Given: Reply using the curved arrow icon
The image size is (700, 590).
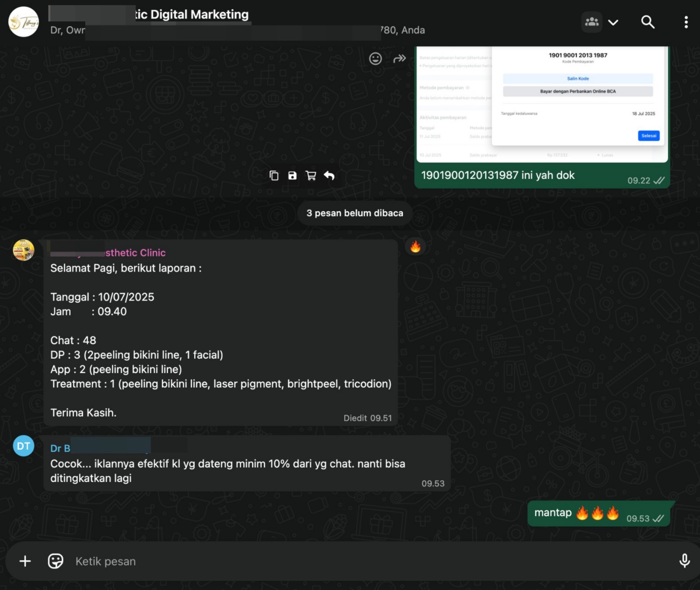Looking at the screenshot, I should 329,176.
